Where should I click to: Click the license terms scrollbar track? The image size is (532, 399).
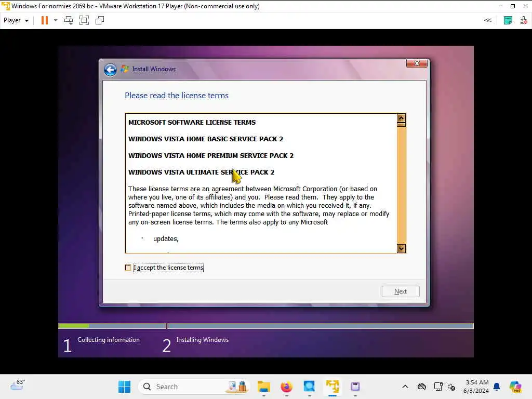tap(401, 185)
